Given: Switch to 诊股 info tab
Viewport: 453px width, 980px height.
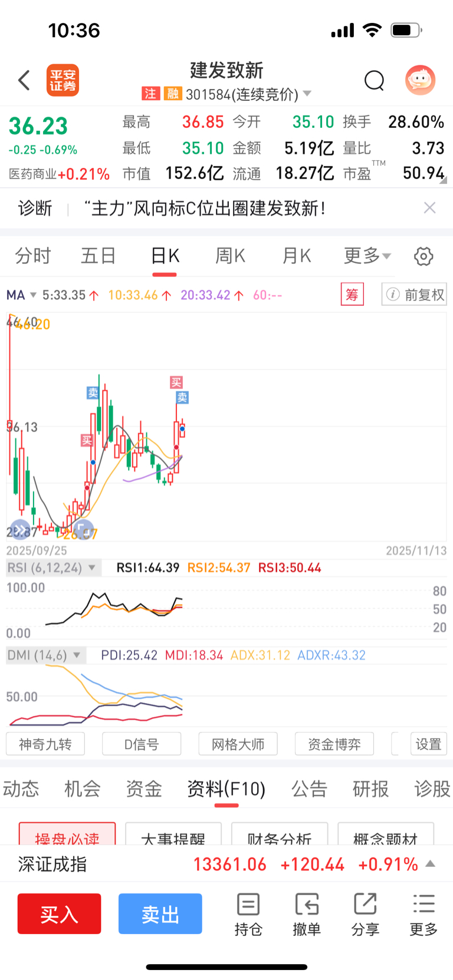Looking at the screenshot, I should point(432,788).
